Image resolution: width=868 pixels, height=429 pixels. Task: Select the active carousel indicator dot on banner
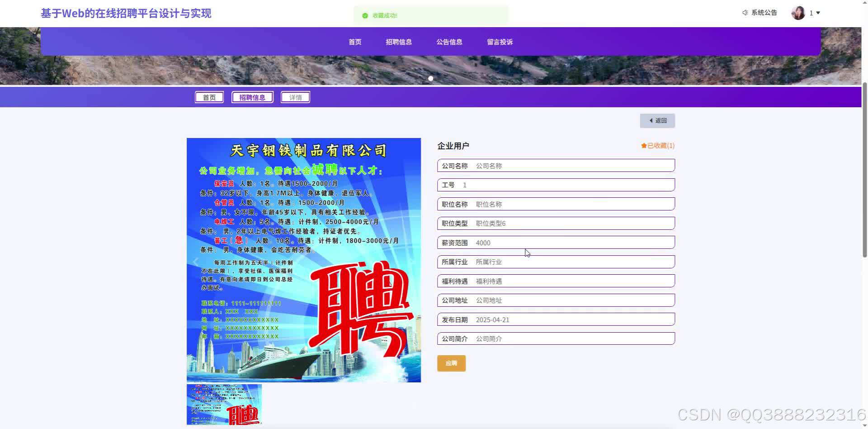pos(430,78)
